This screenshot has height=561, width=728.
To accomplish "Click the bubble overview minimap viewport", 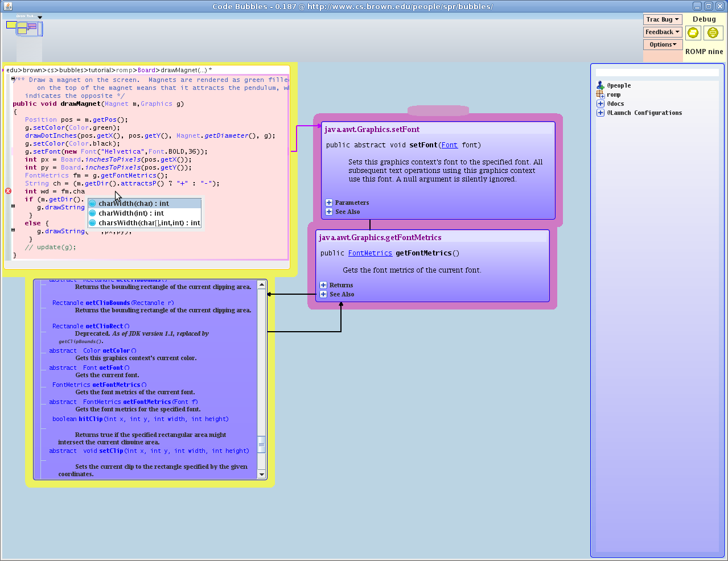I will [29, 28].
